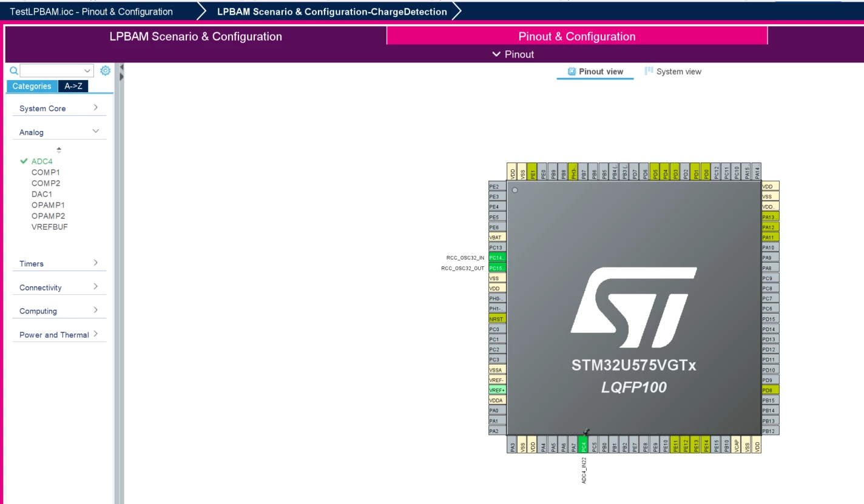864x504 pixels.
Task: Switch to the A->Z tab
Action: pyautogui.click(x=73, y=86)
